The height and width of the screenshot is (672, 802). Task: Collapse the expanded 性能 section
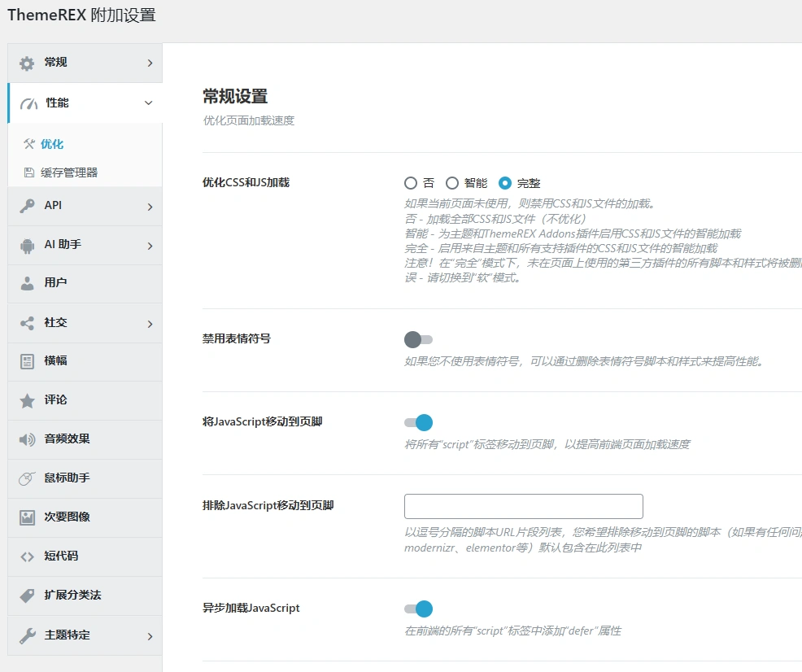click(x=148, y=103)
